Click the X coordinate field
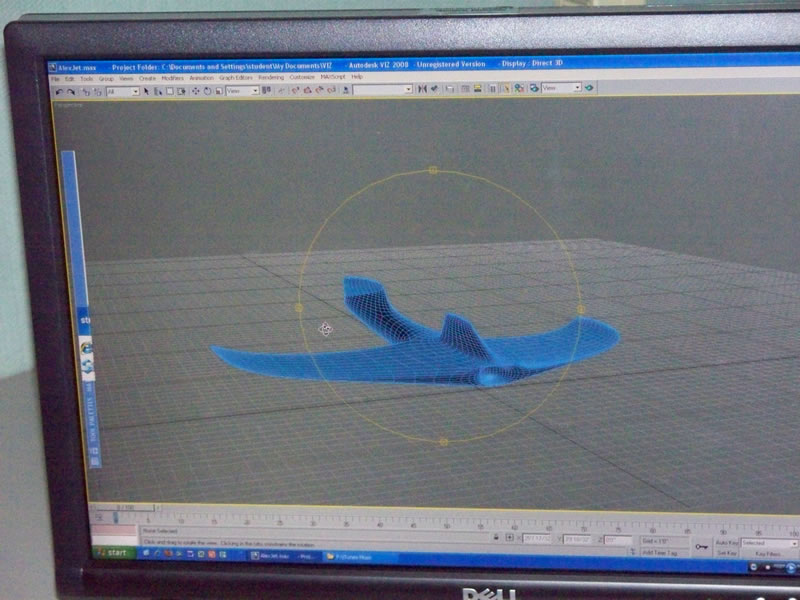 click(537, 539)
